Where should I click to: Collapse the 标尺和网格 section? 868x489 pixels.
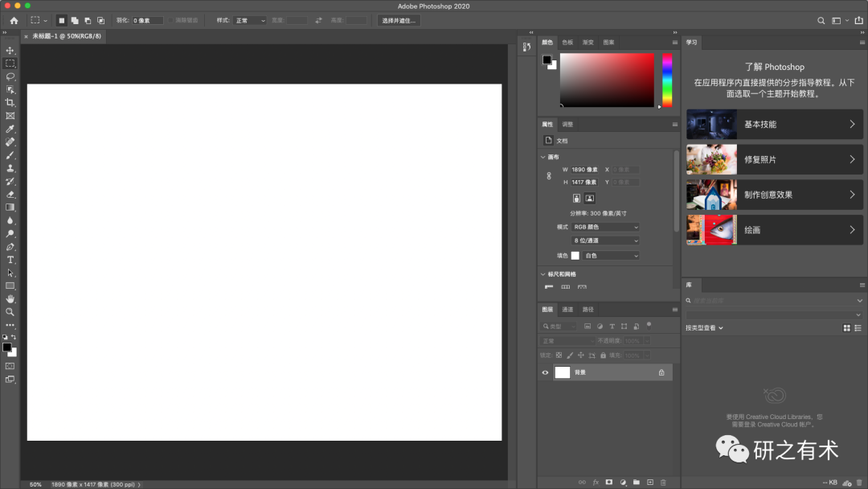point(543,274)
